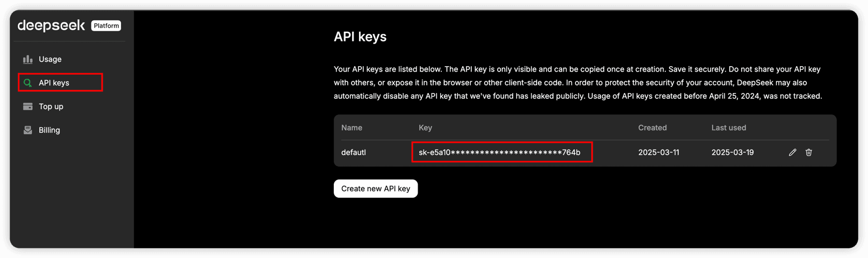Click the deepseek logo
Viewport: 868px width, 258px height.
51,25
